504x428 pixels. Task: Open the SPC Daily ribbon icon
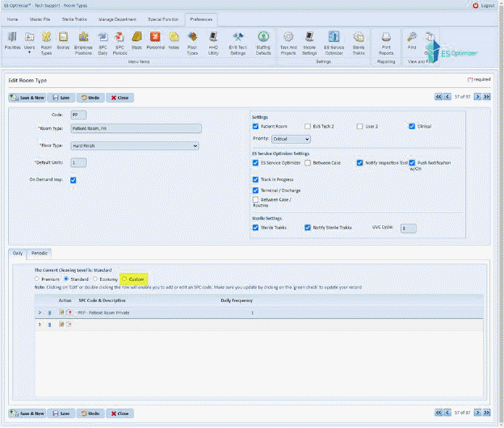point(103,44)
